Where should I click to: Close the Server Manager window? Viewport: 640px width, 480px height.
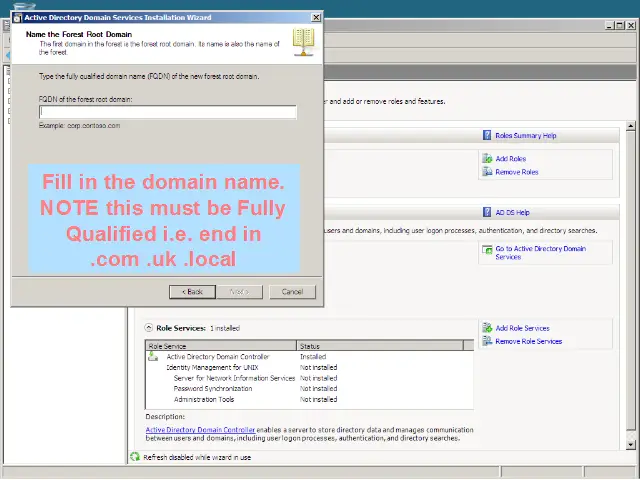tap(631, 25)
